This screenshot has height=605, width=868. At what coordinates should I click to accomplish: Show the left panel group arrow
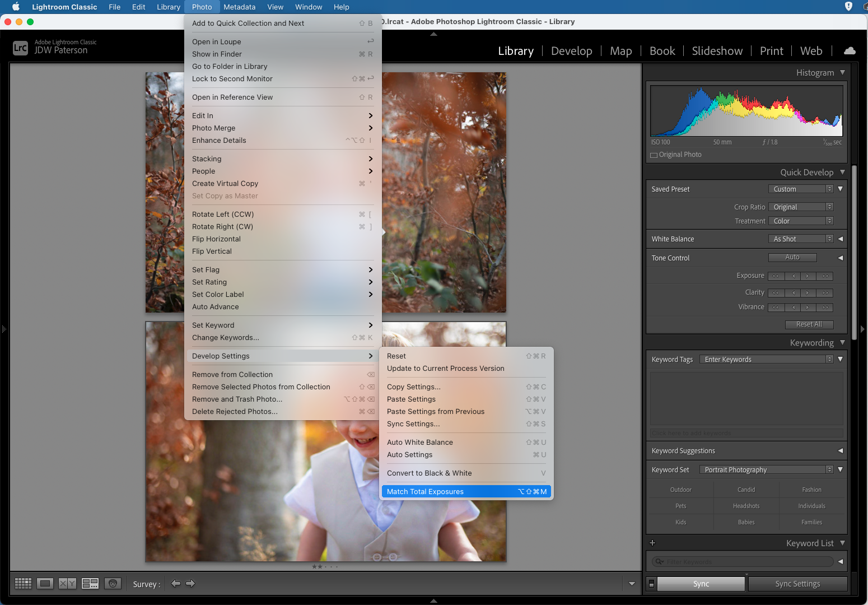(3, 329)
